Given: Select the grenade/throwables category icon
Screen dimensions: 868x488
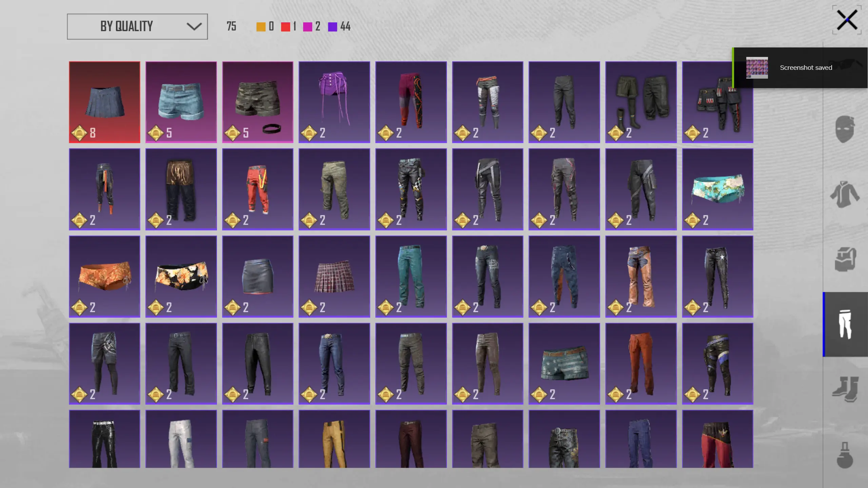Looking at the screenshot, I should [x=845, y=455].
